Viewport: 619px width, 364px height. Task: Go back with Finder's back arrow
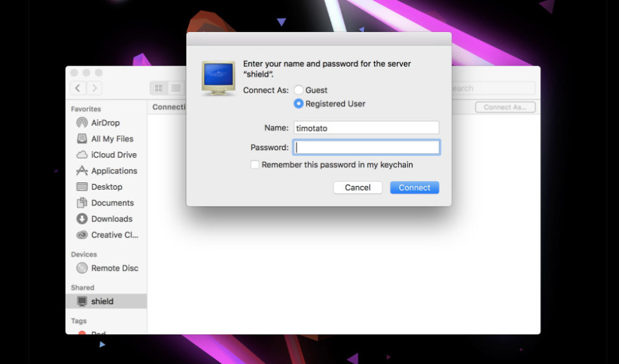click(78, 88)
